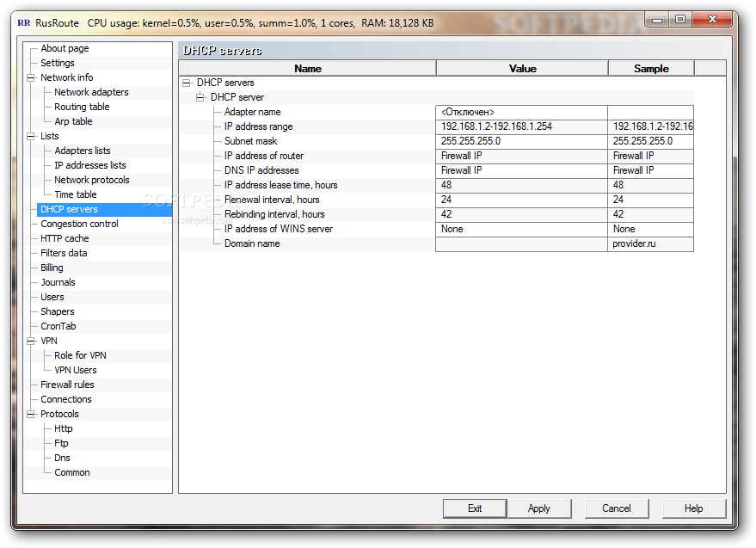
Task: Open Billing page
Action: (x=52, y=268)
